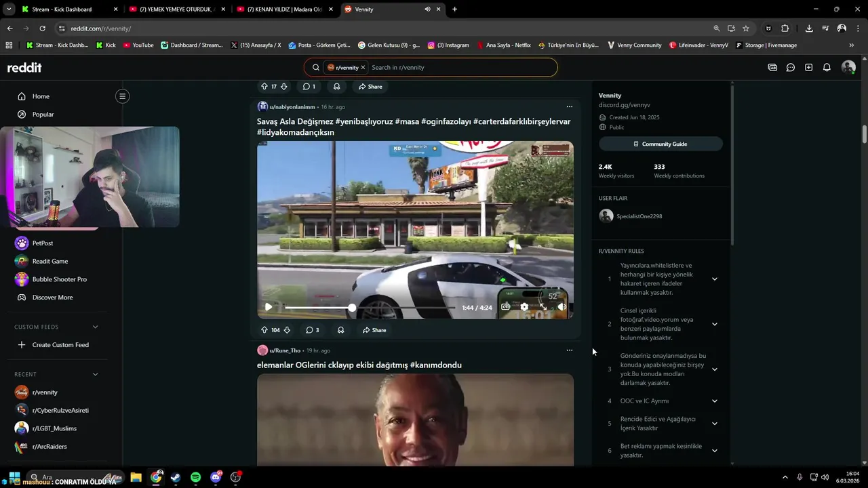This screenshot has height=488, width=868.
Task: Award the top post with 17 votes
Action: pyautogui.click(x=336, y=87)
